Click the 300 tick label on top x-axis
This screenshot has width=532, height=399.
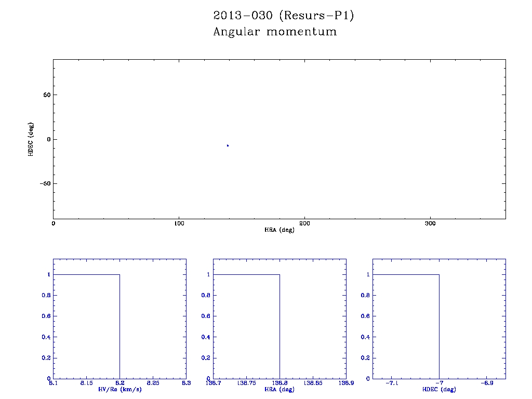(430, 223)
